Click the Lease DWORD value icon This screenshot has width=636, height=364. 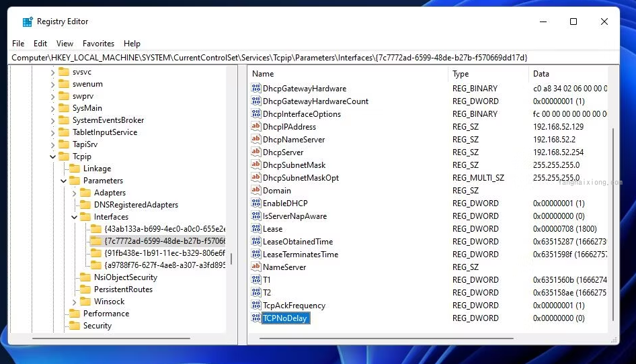[x=256, y=228]
